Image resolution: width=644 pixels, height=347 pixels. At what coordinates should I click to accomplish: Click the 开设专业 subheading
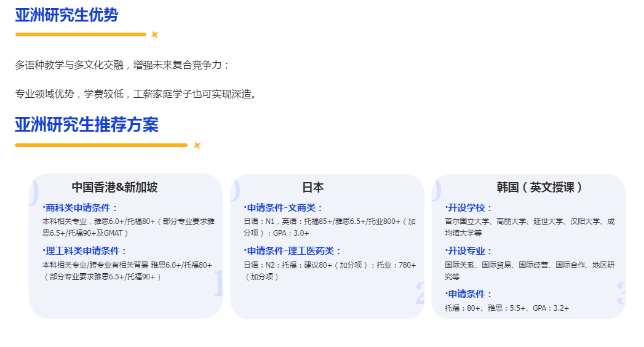pyautogui.click(x=469, y=251)
